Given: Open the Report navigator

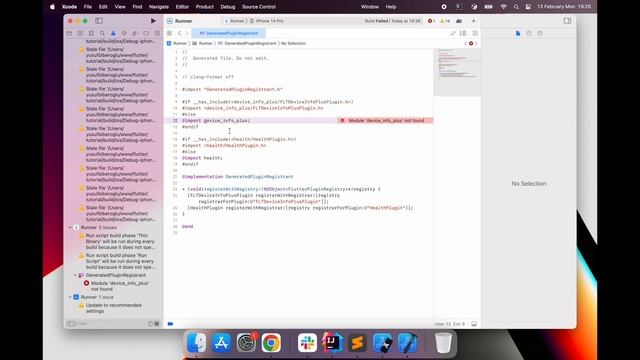Looking at the screenshot, I should 157,33.
